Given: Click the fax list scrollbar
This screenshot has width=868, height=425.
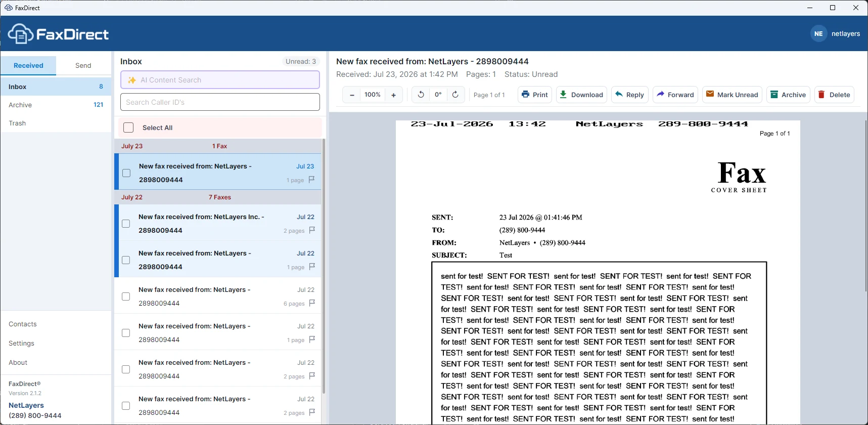Looking at the screenshot, I should (x=324, y=266).
